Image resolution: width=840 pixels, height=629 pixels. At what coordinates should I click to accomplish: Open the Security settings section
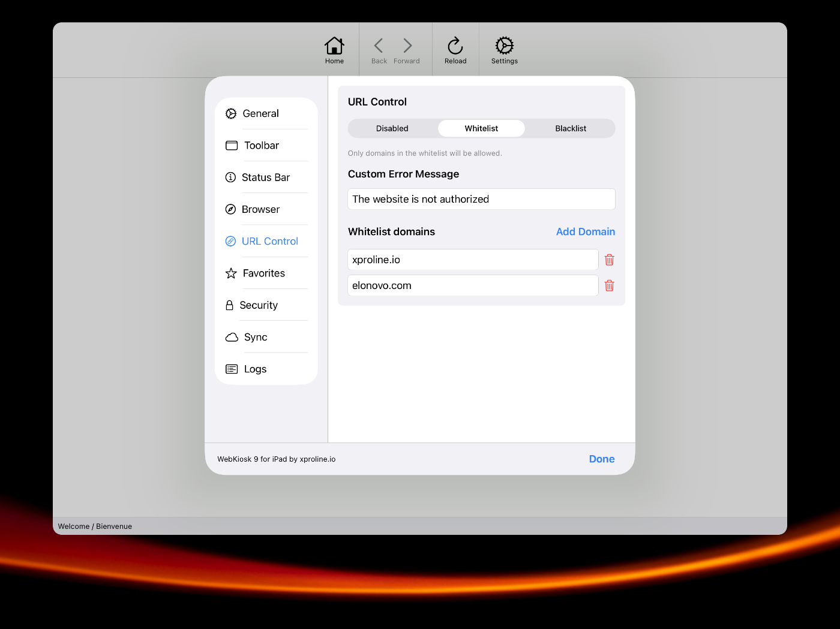point(259,305)
